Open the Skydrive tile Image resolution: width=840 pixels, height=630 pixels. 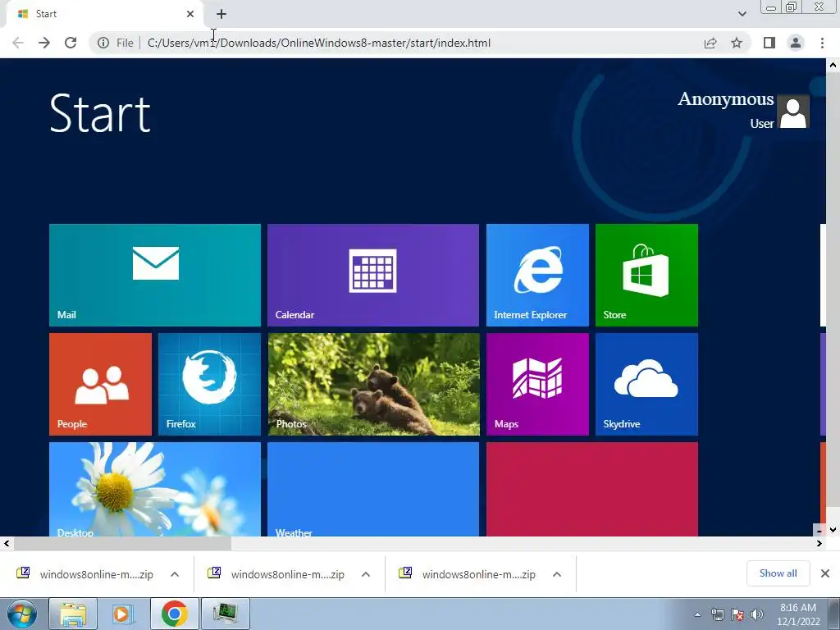pyautogui.click(x=646, y=384)
